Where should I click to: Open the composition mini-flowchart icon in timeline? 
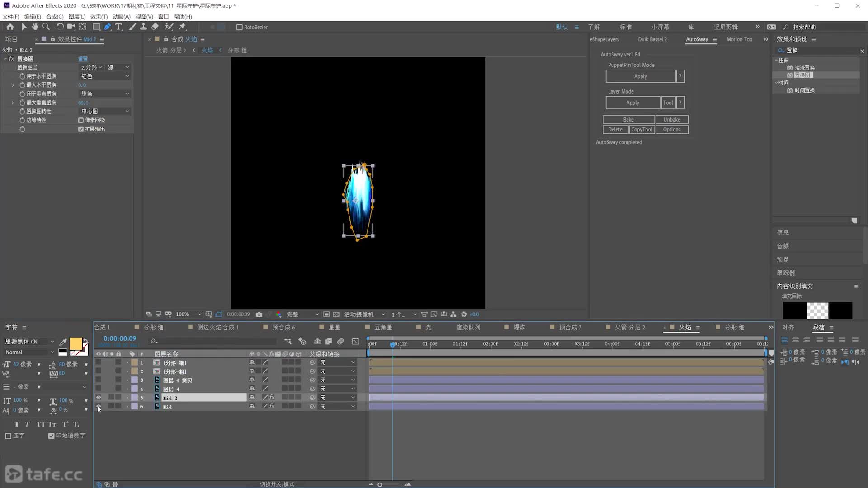point(288,341)
